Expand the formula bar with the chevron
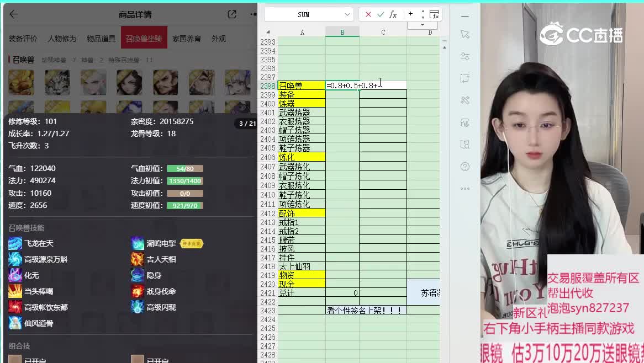This screenshot has width=644, height=363. (422, 25)
